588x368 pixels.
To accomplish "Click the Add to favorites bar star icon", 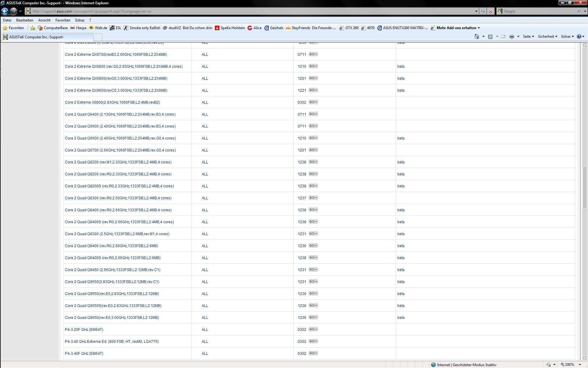I will (x=33, y=28).
